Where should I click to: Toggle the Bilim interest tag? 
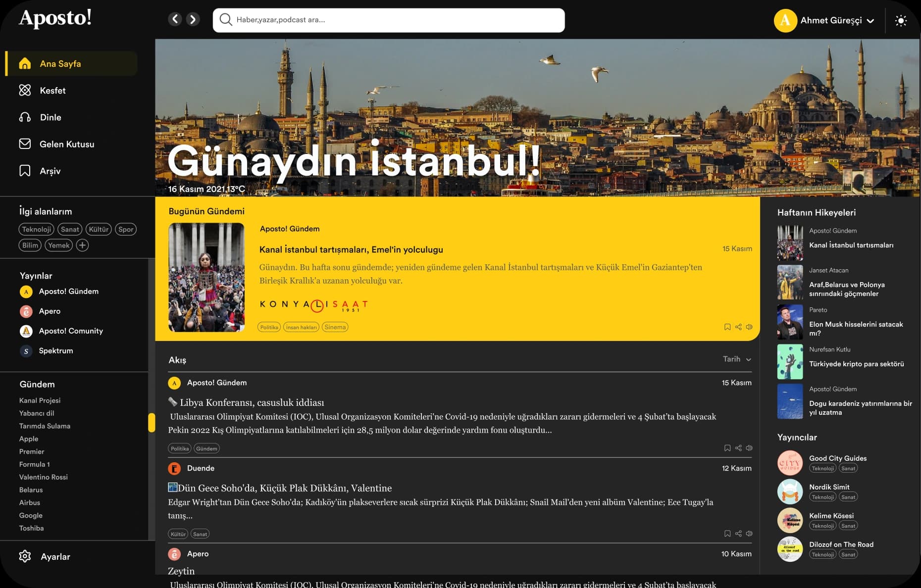click(30, 245)
